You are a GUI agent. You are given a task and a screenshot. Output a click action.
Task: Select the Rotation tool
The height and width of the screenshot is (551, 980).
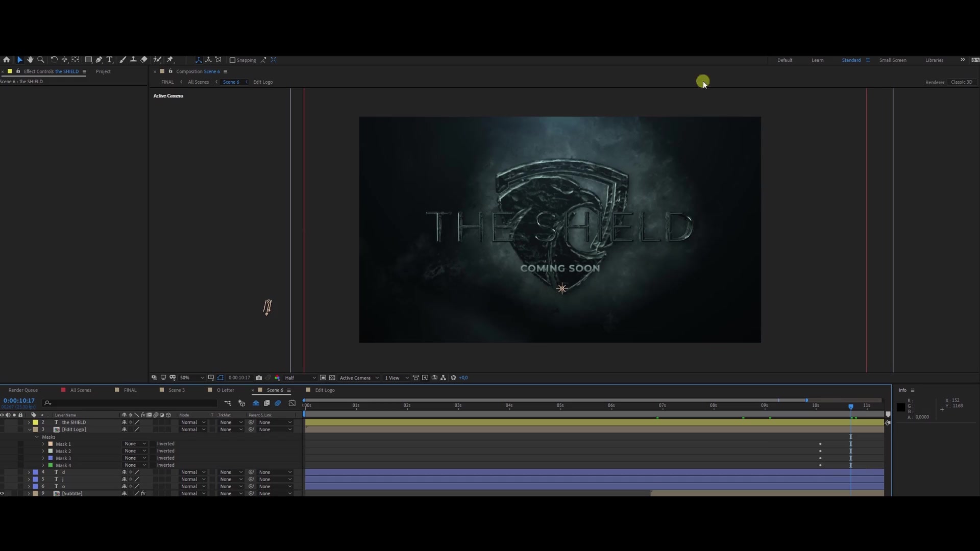[x=54, y=60]
